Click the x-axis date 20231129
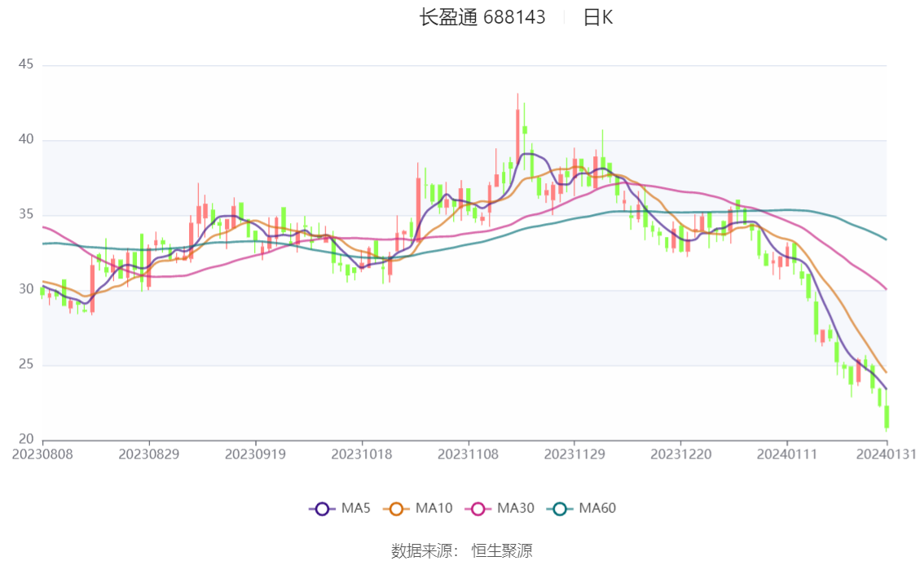This screenshot has width=924, height=561. point(574,454)
